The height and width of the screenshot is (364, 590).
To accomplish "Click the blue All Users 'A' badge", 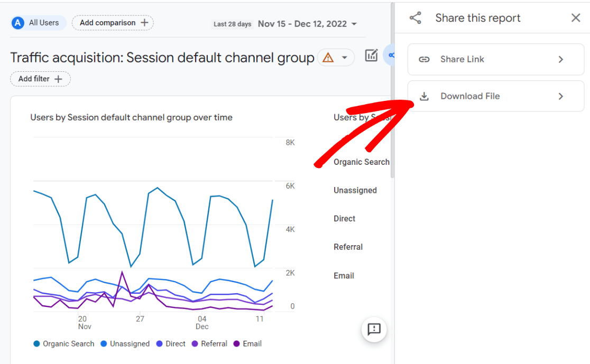I will click(18, 23).
